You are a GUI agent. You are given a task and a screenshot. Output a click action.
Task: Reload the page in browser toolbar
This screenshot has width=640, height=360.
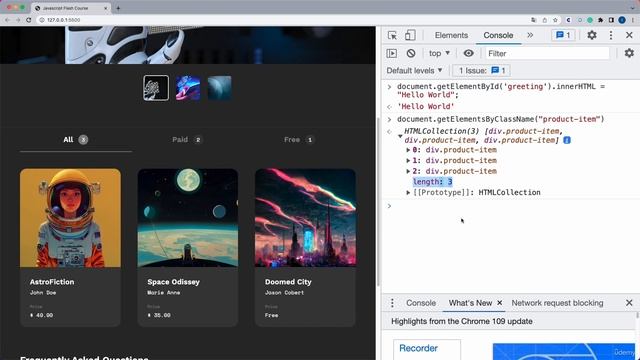point(29,20)
